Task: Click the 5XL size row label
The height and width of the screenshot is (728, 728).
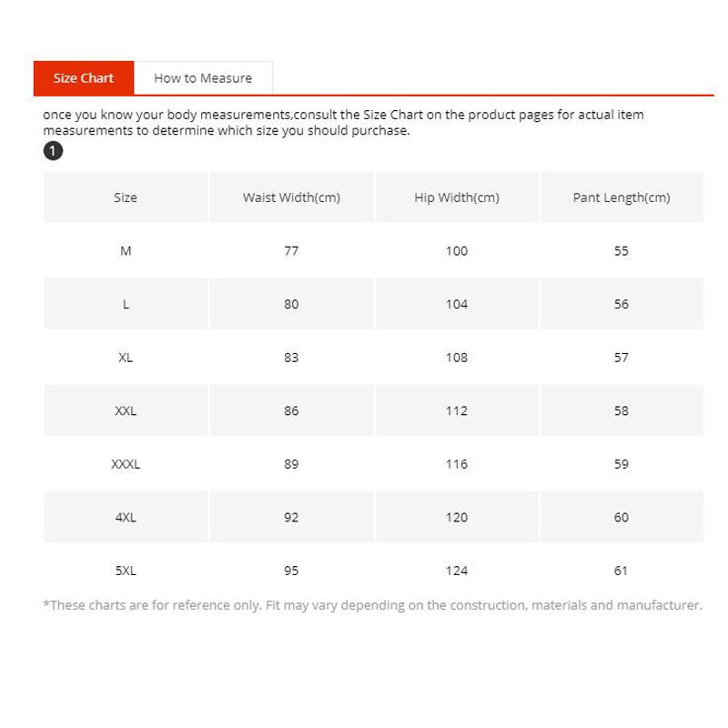Action: pos(126,571)
